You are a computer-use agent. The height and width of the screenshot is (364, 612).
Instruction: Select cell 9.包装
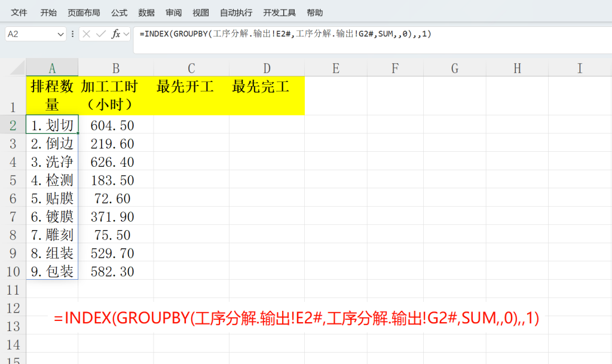coord(52,271)
